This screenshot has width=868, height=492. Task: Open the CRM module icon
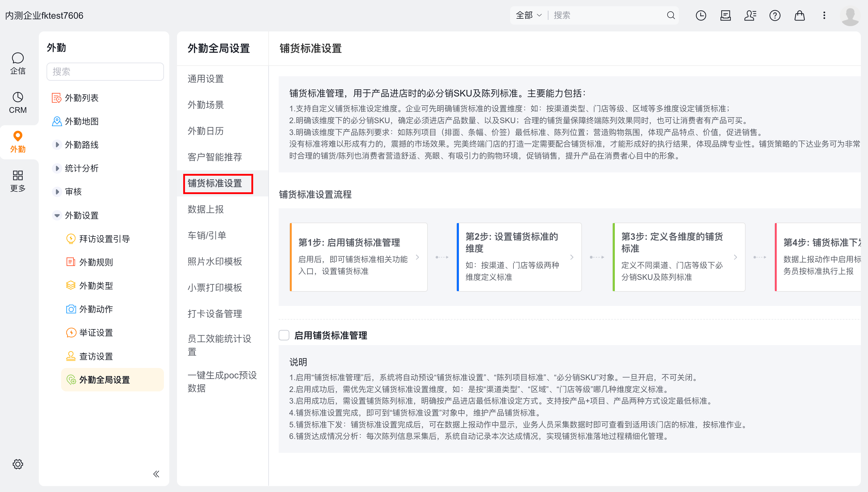[x=17, y=102]
